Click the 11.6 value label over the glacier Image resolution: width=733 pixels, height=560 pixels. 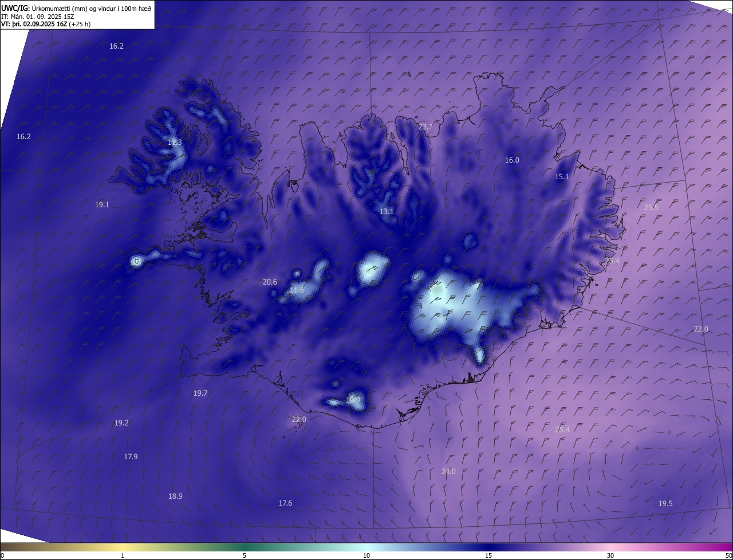point(297,290)
